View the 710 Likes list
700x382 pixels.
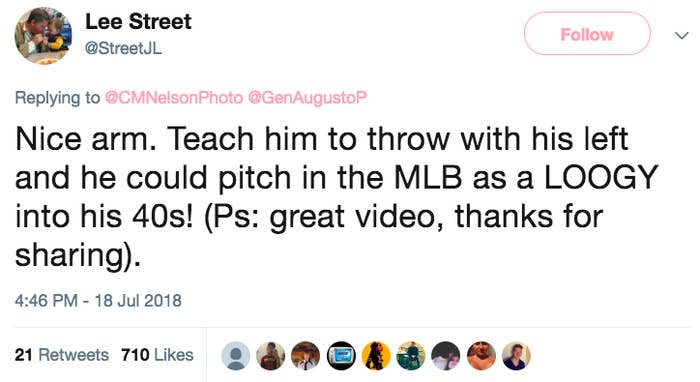157,355
